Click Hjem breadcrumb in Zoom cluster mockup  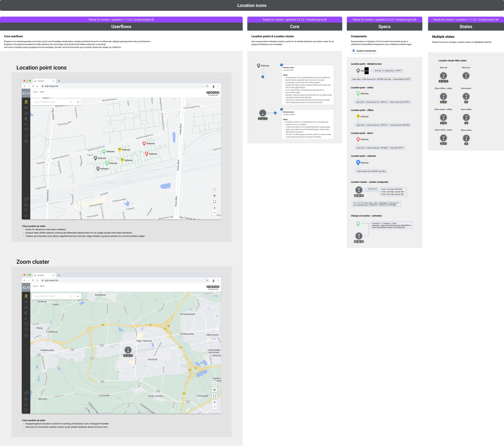coord(35,286)
